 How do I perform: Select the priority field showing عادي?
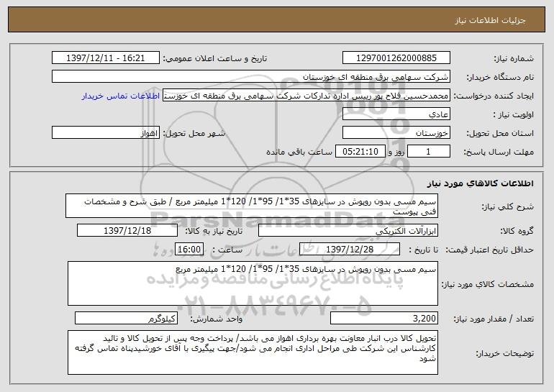[396, 114]
